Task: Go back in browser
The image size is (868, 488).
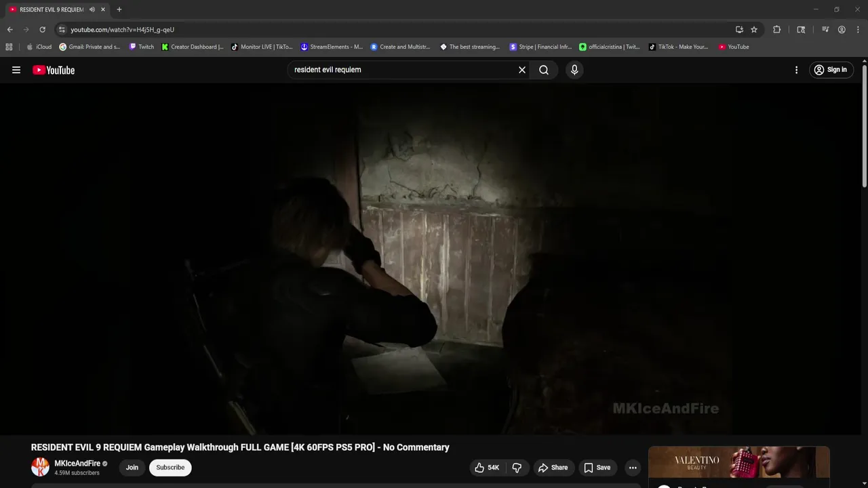Action: pyautogui.click(x=9, y=30)
